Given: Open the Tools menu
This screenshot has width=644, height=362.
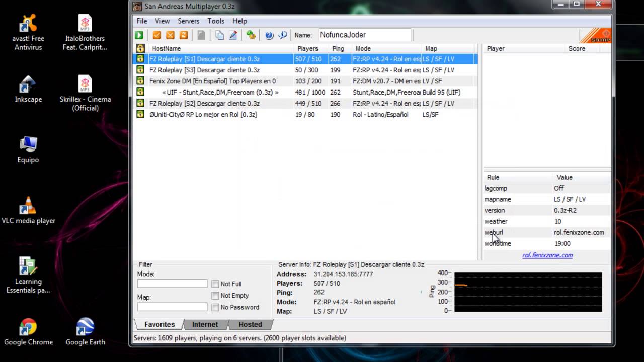Looking at the screenshot, I should click(x=216, y=21).
